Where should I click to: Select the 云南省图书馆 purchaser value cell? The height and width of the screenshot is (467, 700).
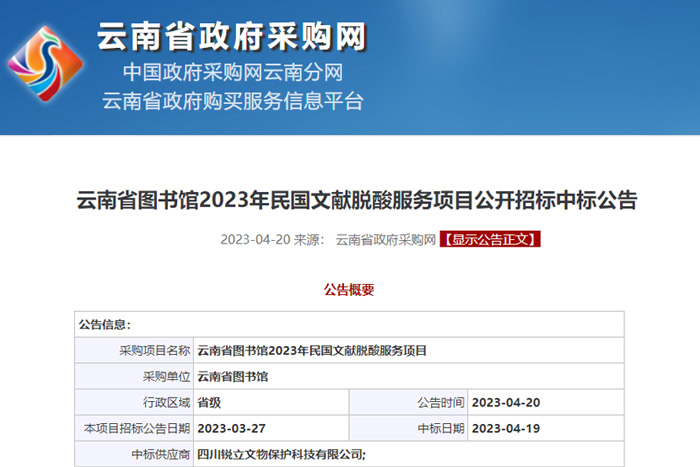233,376
